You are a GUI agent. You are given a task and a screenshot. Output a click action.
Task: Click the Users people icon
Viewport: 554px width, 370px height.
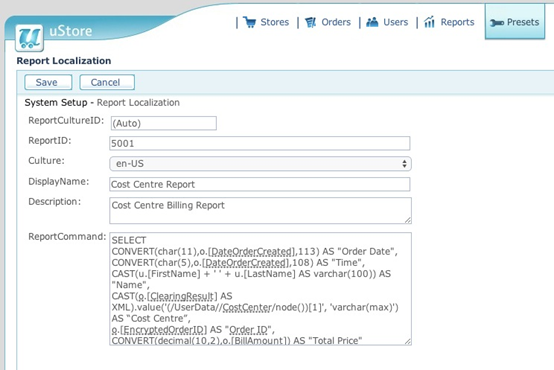tap(372, 22)
